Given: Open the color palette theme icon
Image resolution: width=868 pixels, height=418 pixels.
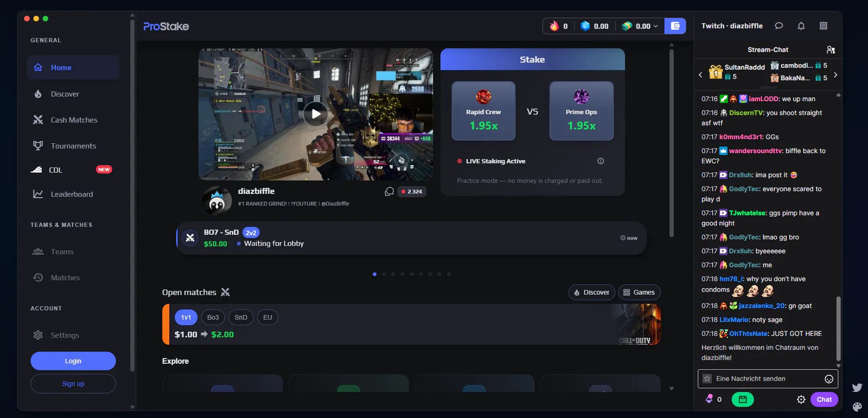Looking at the screenshot, I should (857, 406).
